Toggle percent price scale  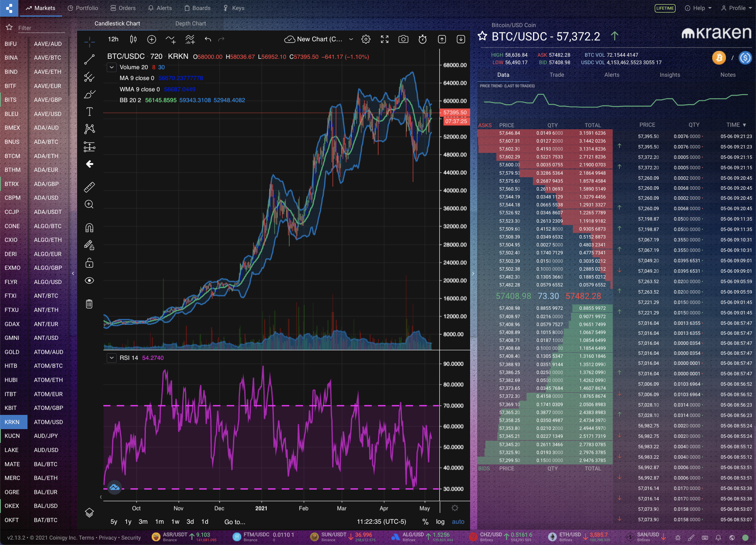tap(425, 522)
